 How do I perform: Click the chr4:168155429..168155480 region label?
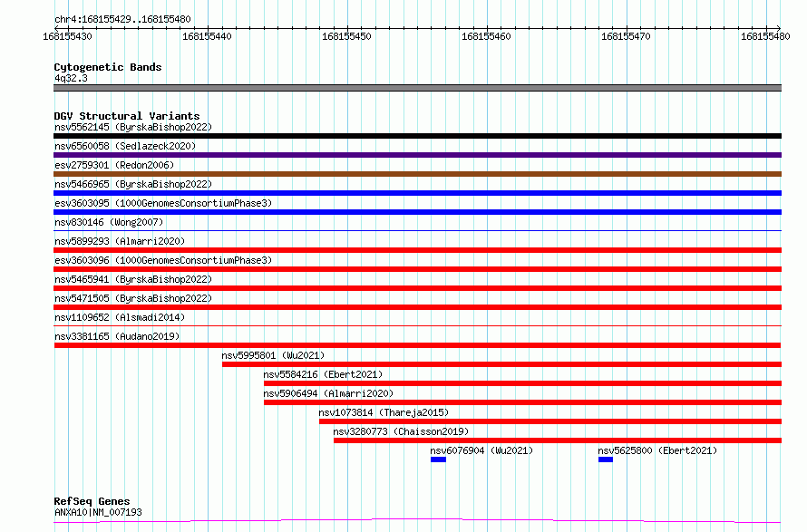[x=122, y=19]
